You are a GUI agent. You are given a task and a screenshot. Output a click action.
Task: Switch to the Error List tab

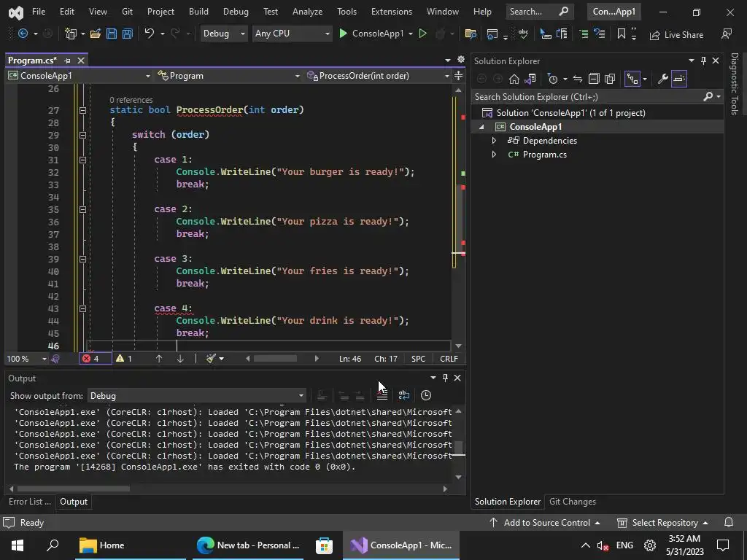coord(29,502)
